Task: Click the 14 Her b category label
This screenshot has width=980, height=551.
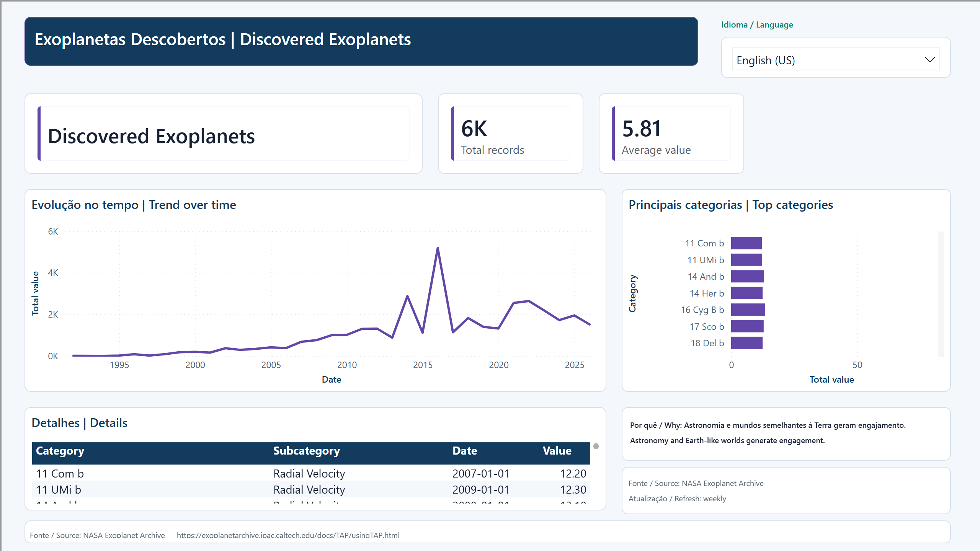Action: pyautogui.click(x=707, y=293)
